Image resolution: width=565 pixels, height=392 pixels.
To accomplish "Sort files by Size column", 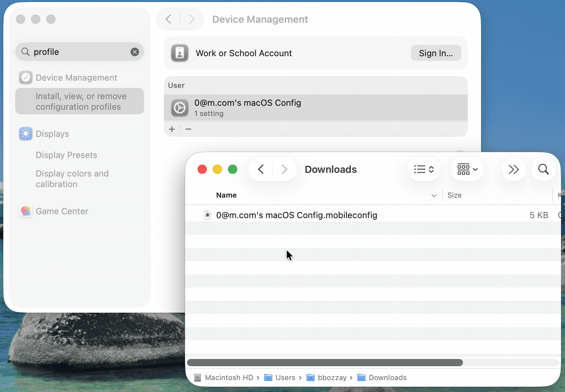I will [454, 195].
